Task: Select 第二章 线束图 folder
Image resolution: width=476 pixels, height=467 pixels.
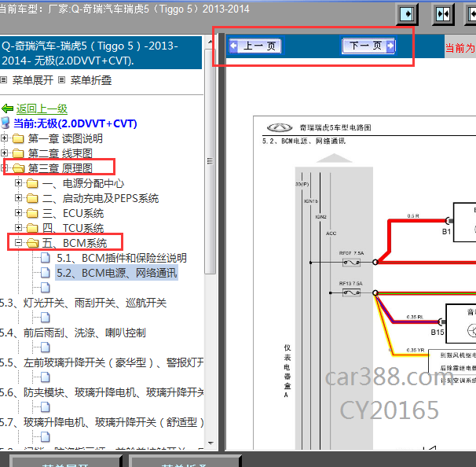Action: [x=60, y=153]
